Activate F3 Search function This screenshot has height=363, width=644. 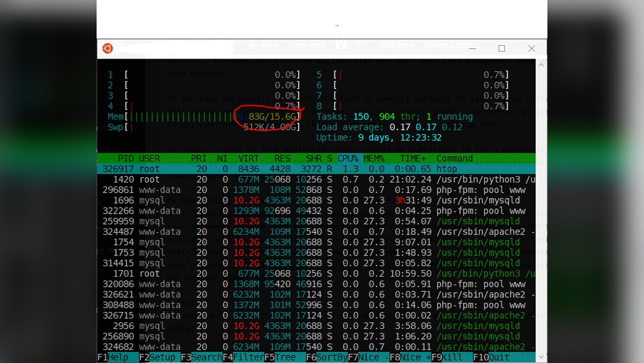(x=202, y=357)
